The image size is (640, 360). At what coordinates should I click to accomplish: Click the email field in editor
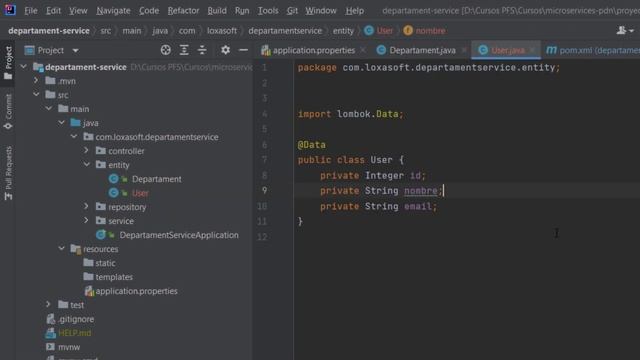pos(418,206)
